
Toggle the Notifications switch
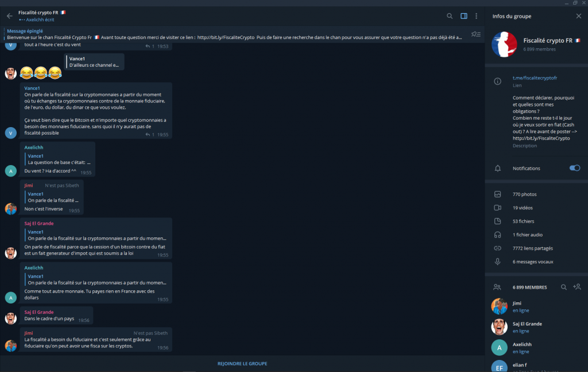tap(574, 168)
